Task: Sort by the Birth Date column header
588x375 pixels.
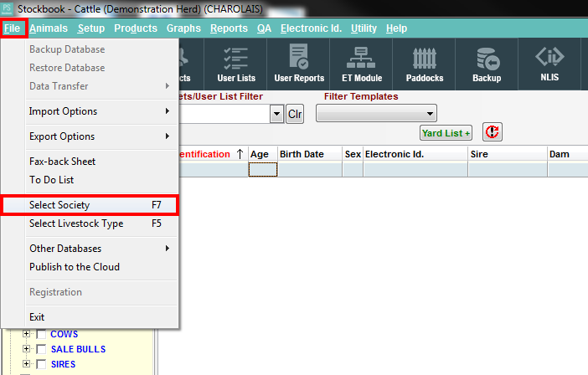Action: click(x=310, y=154)
